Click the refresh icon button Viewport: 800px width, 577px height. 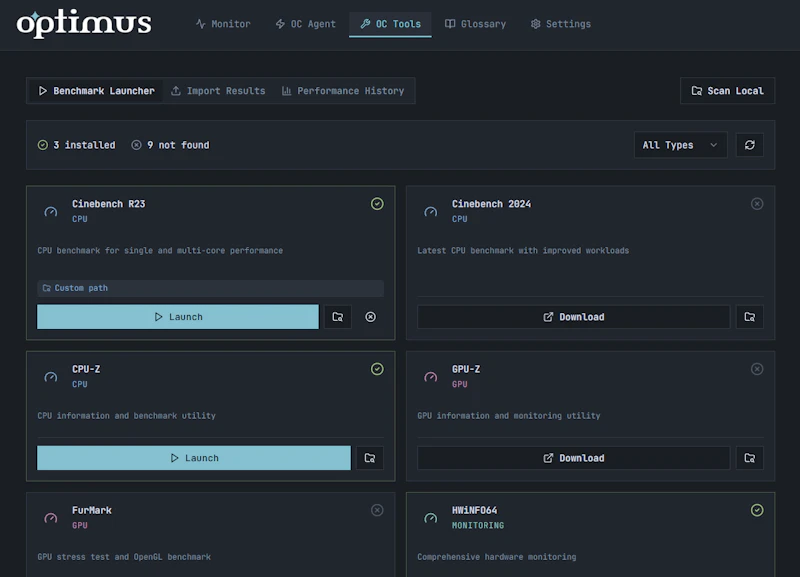point(749,145)
